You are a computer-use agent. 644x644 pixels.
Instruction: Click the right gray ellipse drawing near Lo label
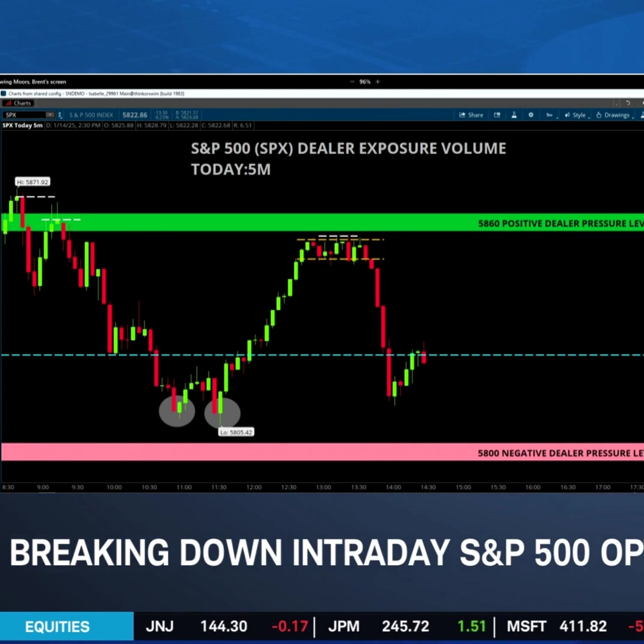(222, 413)
